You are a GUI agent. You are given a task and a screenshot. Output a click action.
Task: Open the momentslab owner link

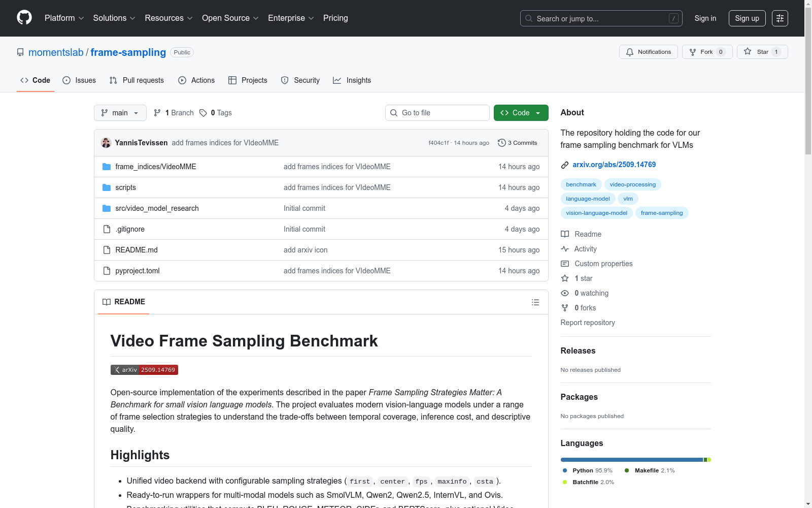click(x=56, y=52)
